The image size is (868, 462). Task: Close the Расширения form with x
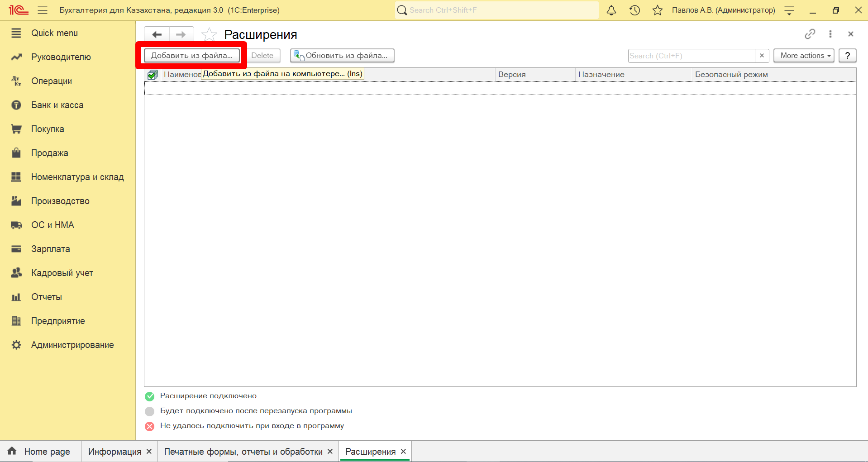(851, 34)
